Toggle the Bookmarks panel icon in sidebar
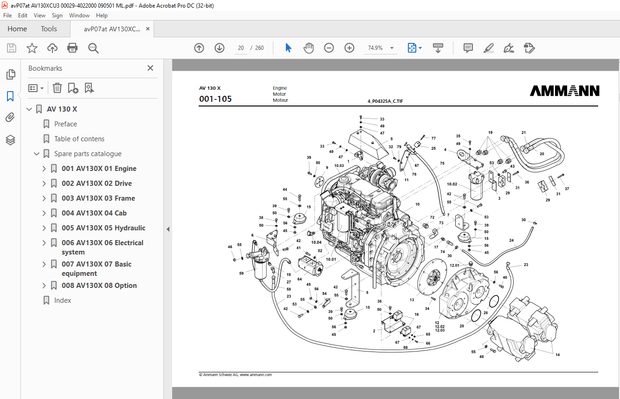Viewport: 620px width, 399px height. [x=11, y=96]
